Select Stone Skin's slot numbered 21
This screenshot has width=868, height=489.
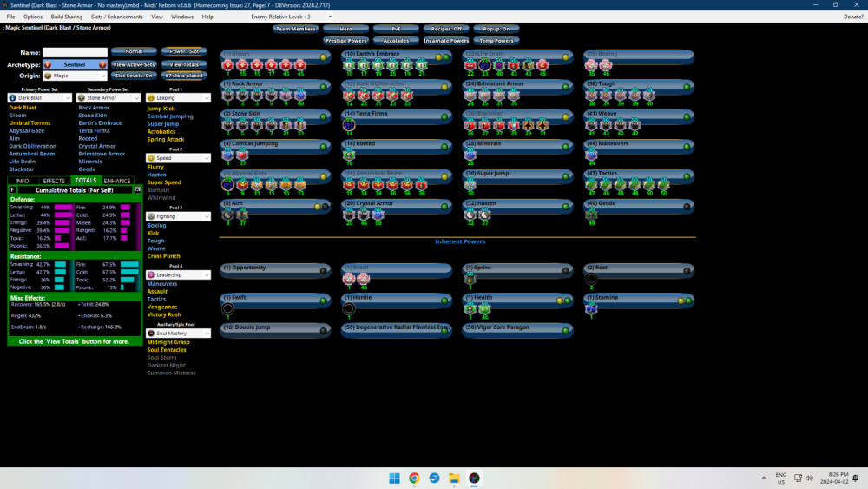286,125
